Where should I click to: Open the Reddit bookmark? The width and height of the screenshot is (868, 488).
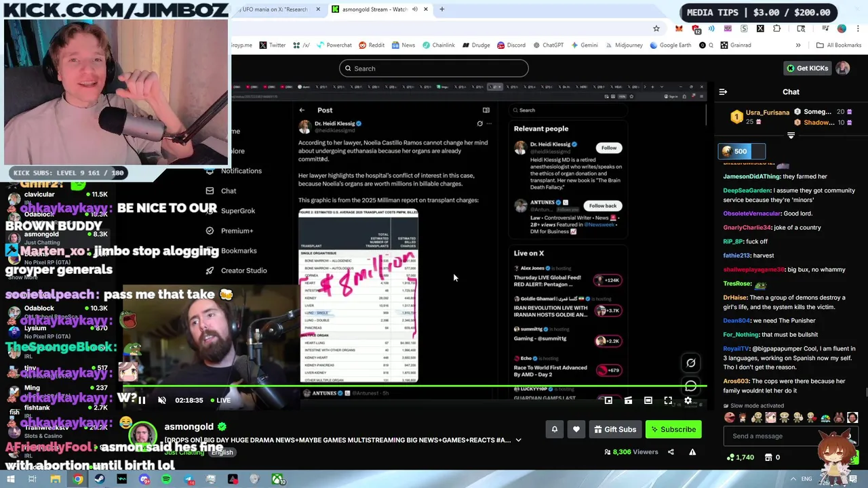[x=372, y=45]
